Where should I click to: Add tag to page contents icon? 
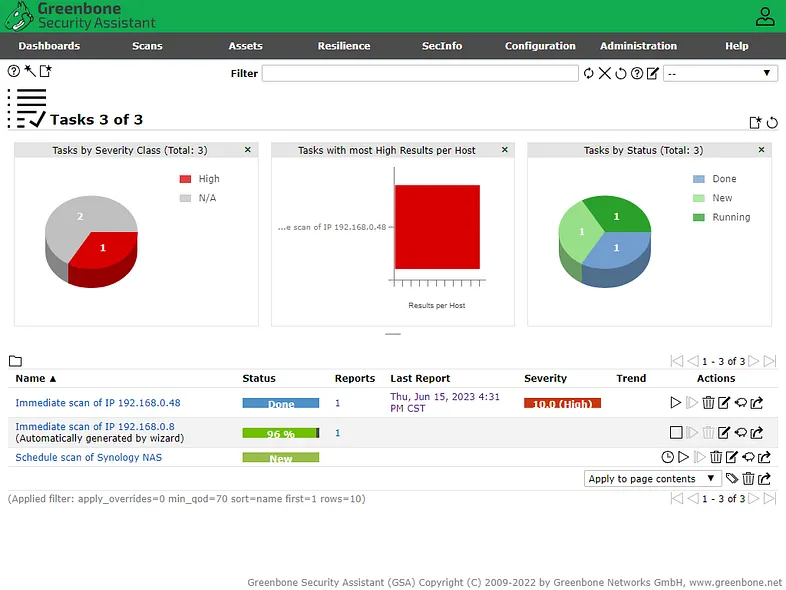click(x=732, y=479)
